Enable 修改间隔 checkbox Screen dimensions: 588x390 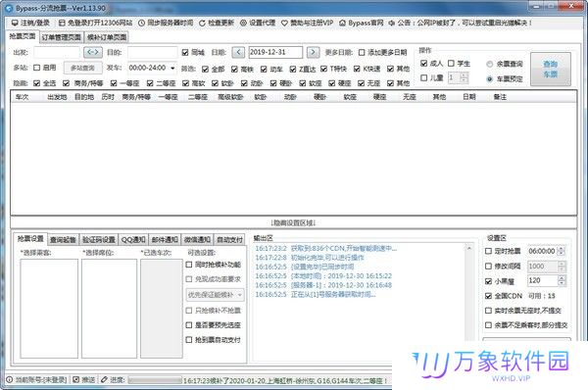488,267
